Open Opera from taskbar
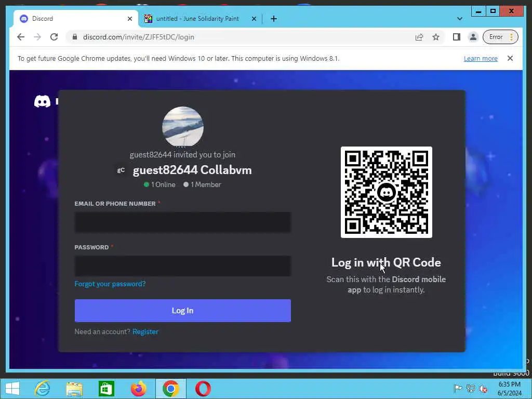 point(203,389)
